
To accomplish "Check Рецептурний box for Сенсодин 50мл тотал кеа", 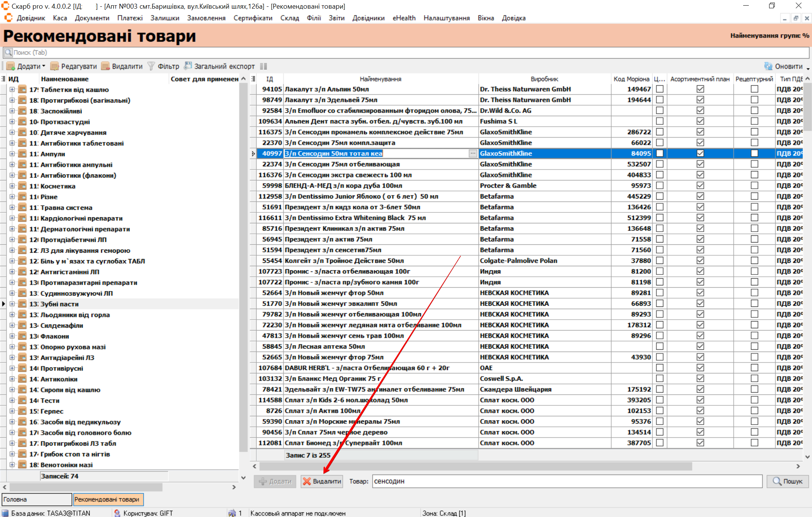I will coord(754,153).
